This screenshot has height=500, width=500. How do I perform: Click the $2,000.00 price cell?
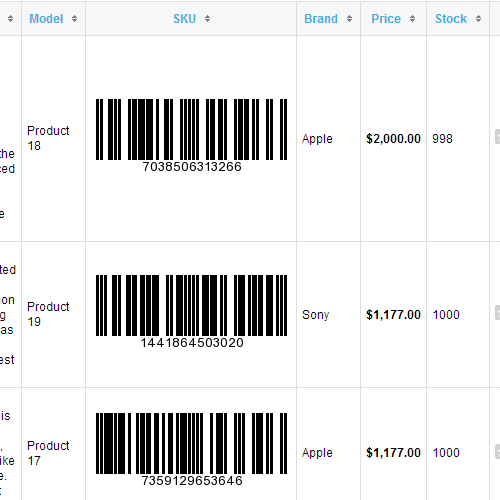pos(393,139)
